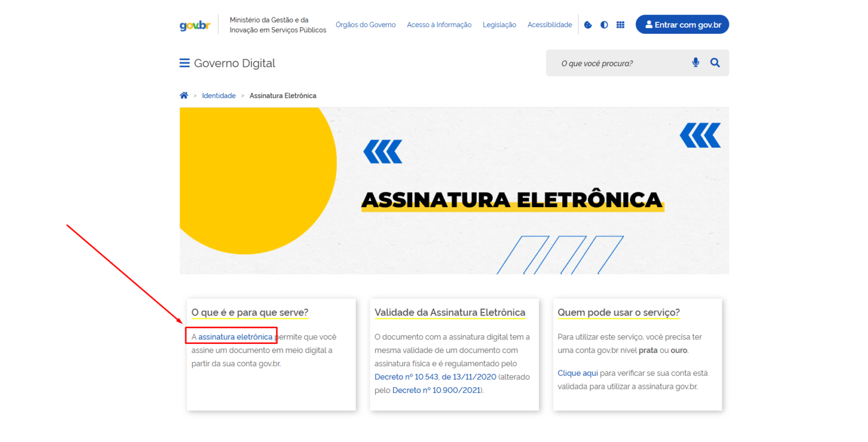Screen dimensions: 868x442
Task: Click the Governo Digital title link
Action: pos(235,63)
